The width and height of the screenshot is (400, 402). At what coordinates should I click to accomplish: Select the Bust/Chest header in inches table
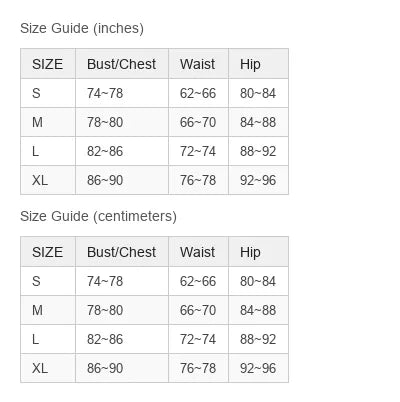click(122, 64)
